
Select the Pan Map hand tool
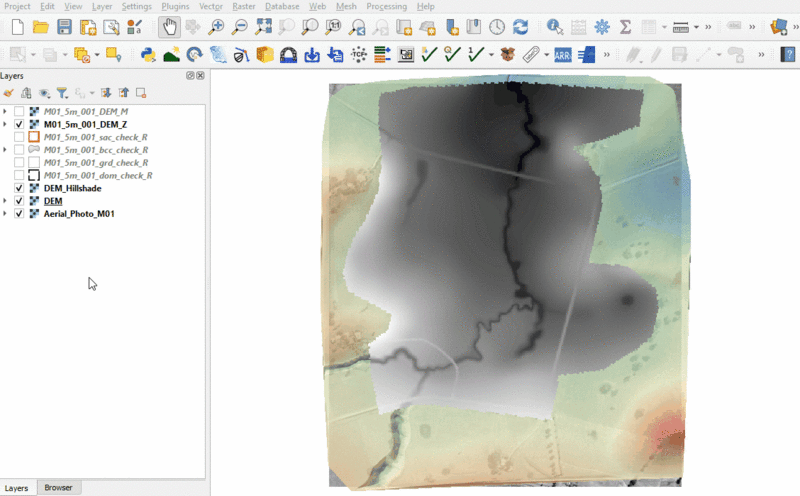(x=169, y=27)
